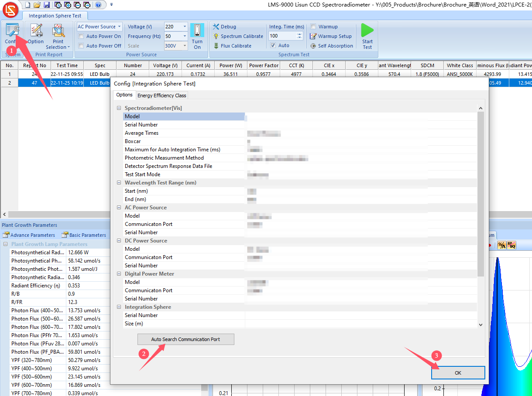Screen dimensions: 532x396
Task: Open Self Absorption settings
Action: (332, 46)
